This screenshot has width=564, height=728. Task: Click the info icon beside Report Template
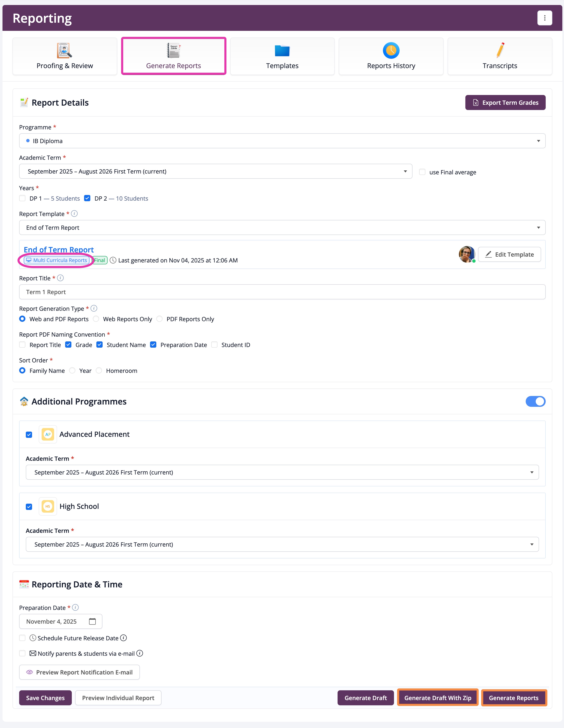(75, 214)
